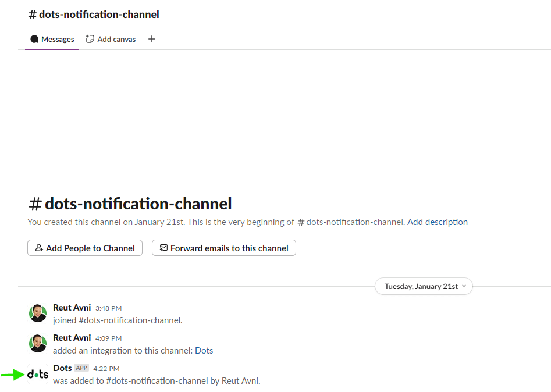Open the Tuesday, January 21st date dropdown

click(x=424, y=286)
